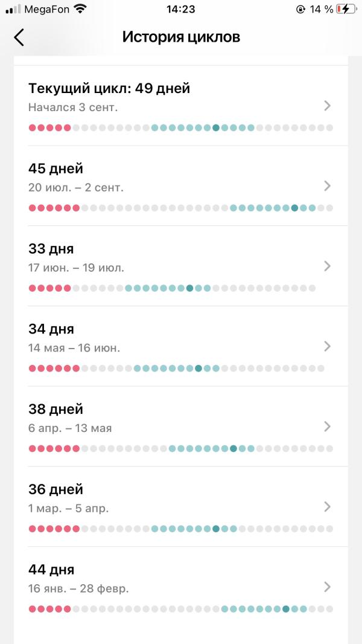Tap the clock showing 14:23
The image size is (362, 644).
[x=180, y=9]
